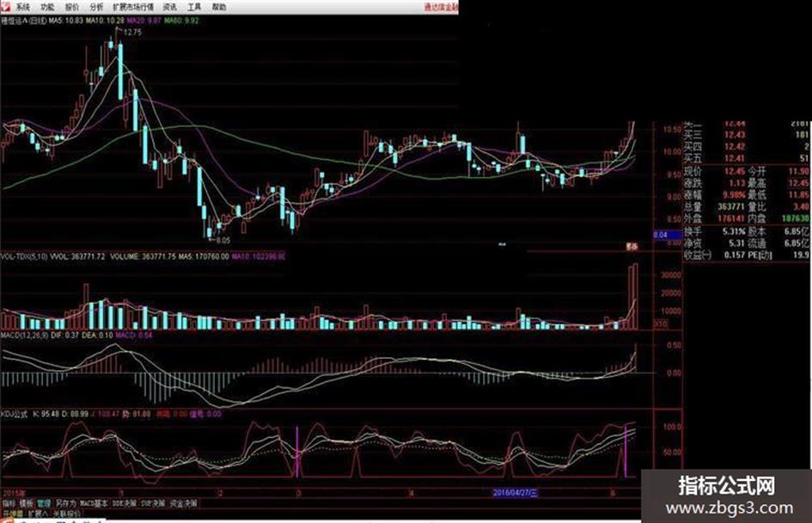The image size is (812, 523).
Task: Click the 现价 12.45 value
Action: [x=735, y=172]
